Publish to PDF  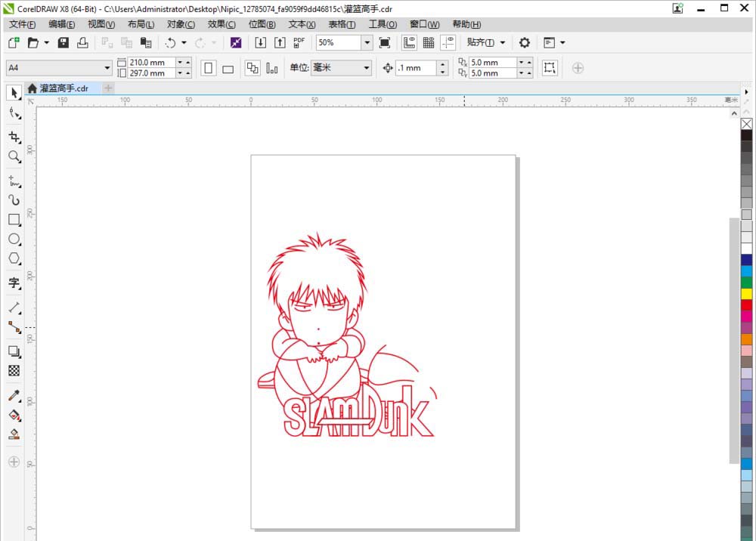pos(299,43)
